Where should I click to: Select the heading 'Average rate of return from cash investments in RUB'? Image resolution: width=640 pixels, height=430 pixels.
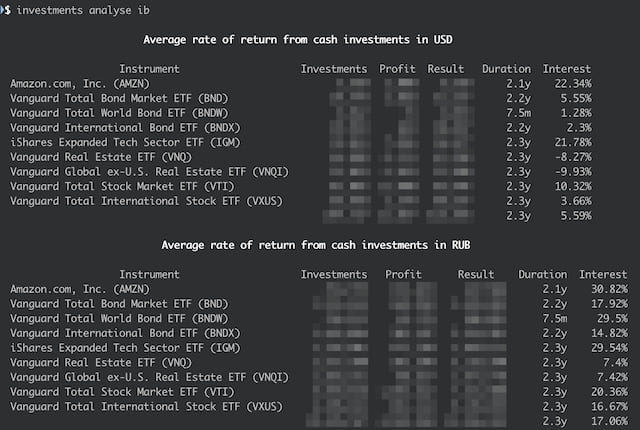pos(316,245)
